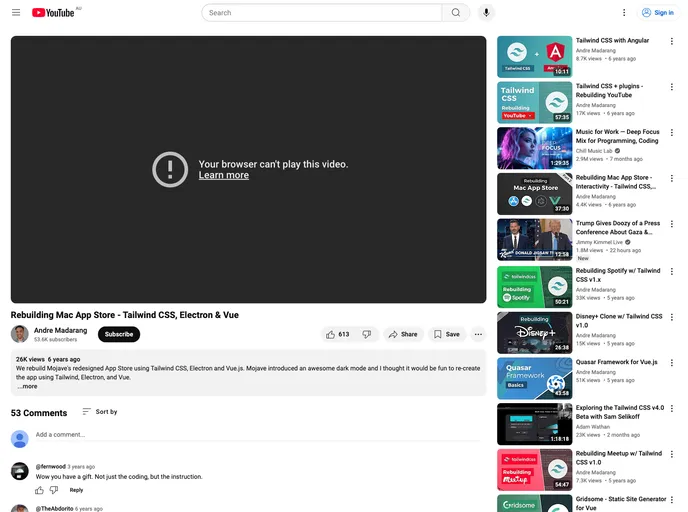Open @TheAbdorito commenter profile
This screenshot has height=512, width=688.
tap(54, 508)
